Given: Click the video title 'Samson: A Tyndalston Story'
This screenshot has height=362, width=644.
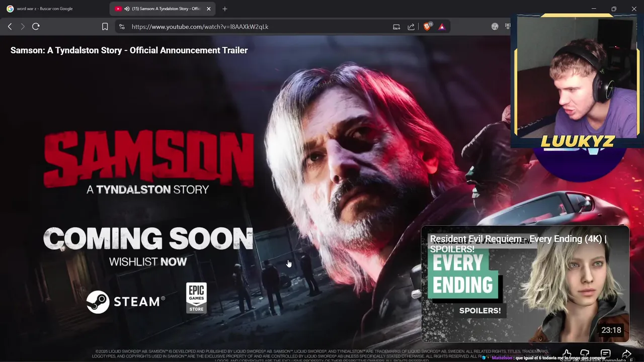Looking at the screenshot, I should 129,50.
